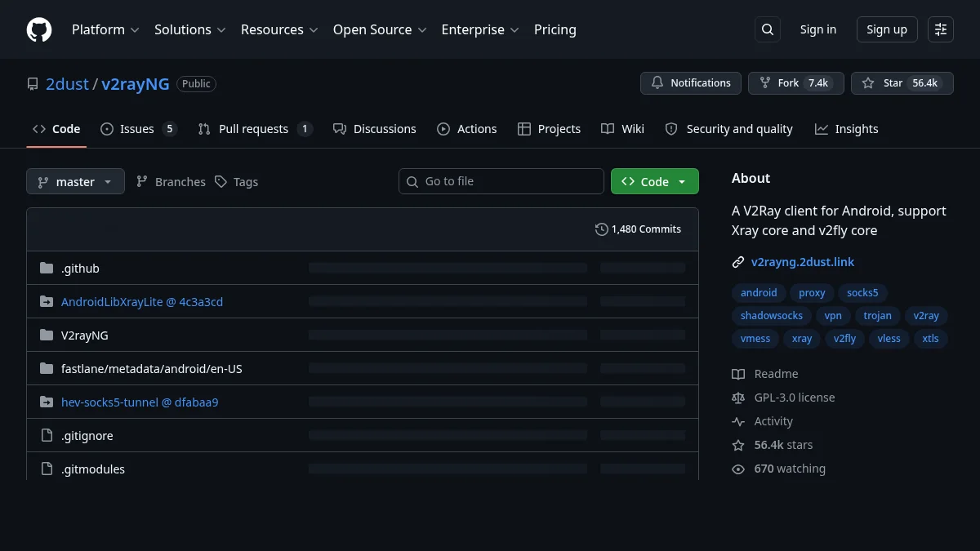Open the 2dust owner link
This screenshot has width=980, height=551.
(67, 83)
